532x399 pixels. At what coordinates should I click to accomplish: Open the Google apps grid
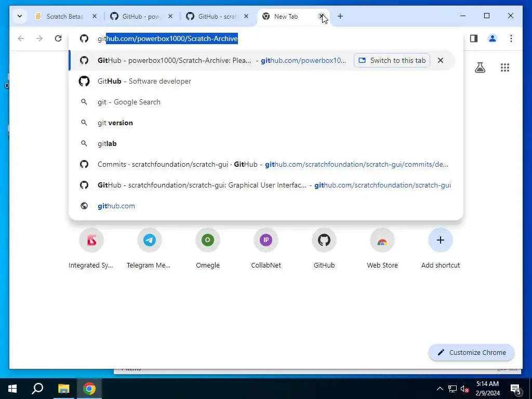[505, 68]
